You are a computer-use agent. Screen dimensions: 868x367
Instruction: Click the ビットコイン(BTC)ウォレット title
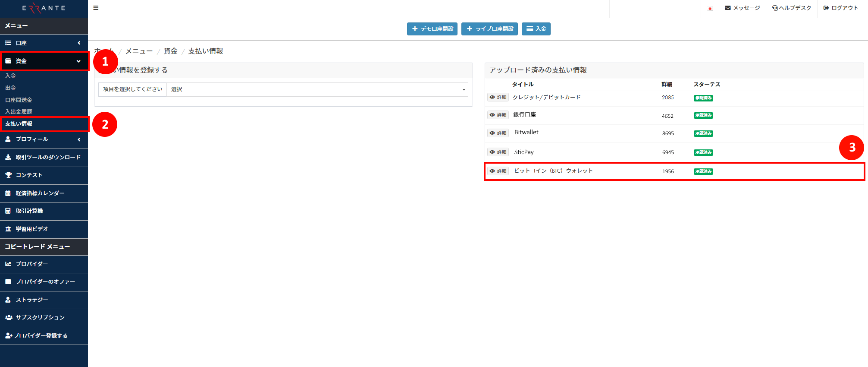[x=553, y=171]
